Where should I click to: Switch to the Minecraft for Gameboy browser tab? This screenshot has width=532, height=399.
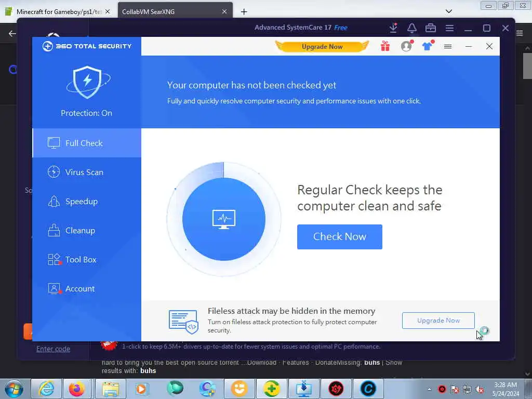click(x=59, y=11)
